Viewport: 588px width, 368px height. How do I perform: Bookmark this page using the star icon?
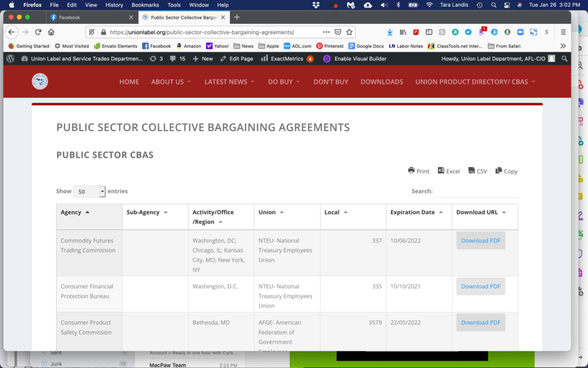[x=350, y=32]
